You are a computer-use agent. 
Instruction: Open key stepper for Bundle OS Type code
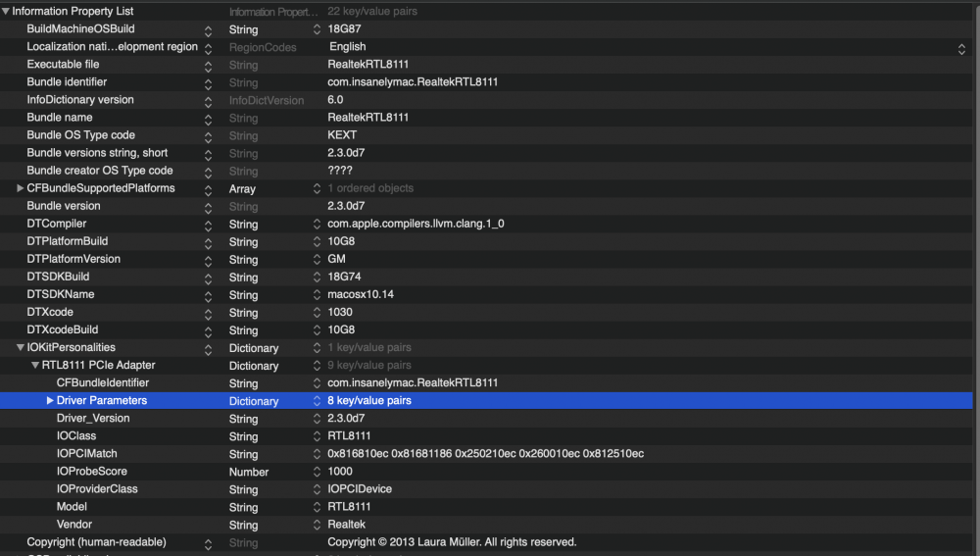click(208, 136)
